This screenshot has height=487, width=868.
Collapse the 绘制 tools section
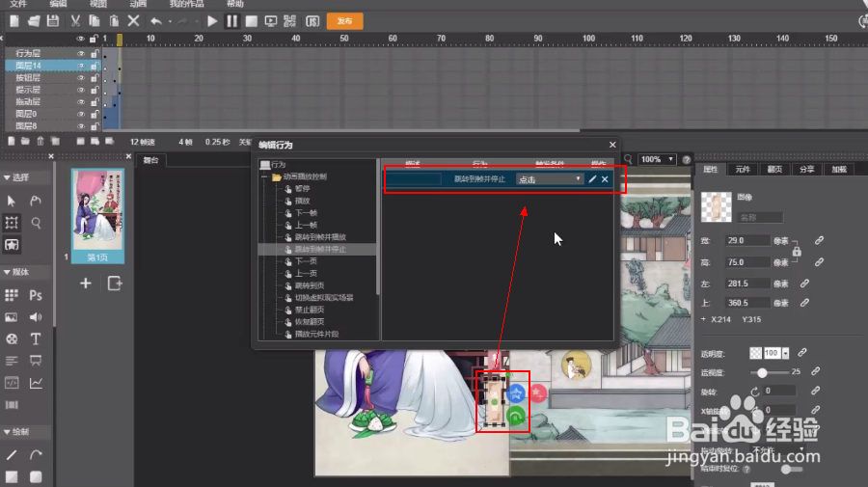[x=7, y=432]
